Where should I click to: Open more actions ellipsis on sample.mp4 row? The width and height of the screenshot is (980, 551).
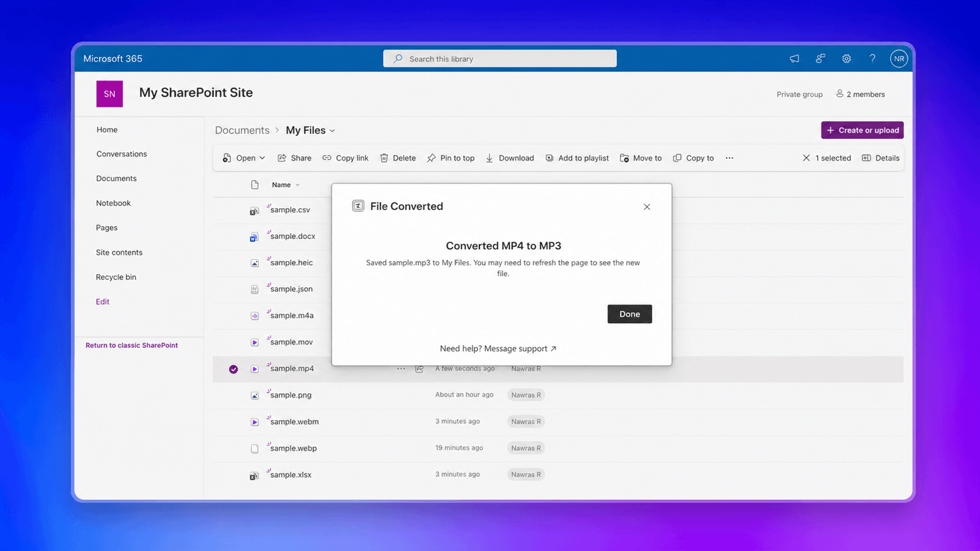tap(401, 369)
